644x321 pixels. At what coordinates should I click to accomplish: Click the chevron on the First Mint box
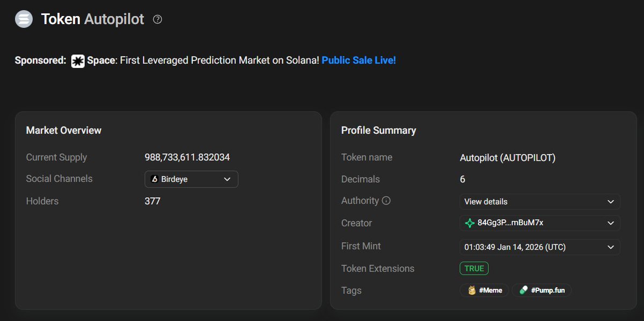coord(611,247)
